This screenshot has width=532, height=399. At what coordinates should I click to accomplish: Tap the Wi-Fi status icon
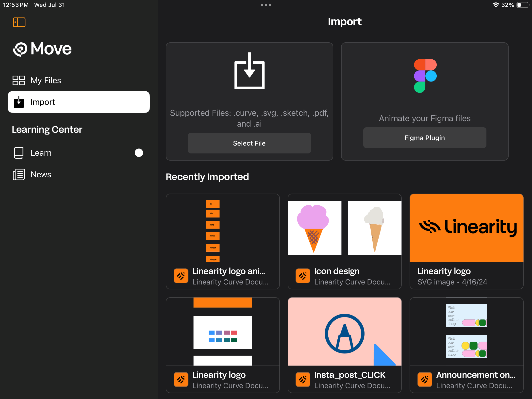click(496, 5)
